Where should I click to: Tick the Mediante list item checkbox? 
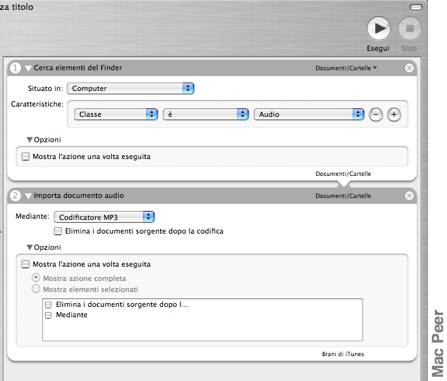point(49,315)
